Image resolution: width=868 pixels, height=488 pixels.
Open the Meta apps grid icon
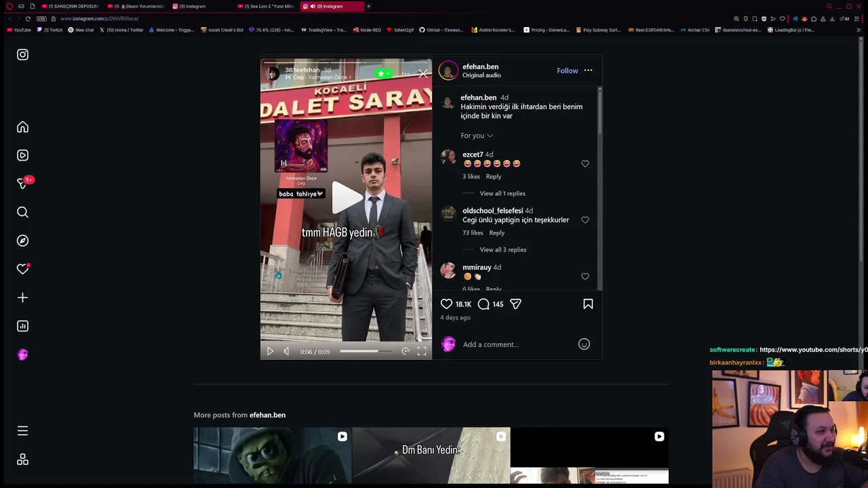(x=22, y=460)
